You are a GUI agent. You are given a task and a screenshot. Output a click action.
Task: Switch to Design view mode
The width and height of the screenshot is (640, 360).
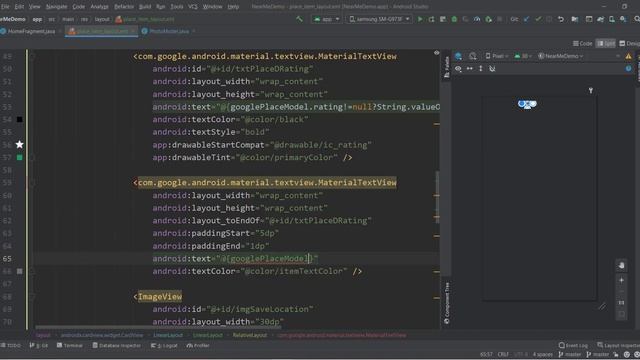[629, 43]
